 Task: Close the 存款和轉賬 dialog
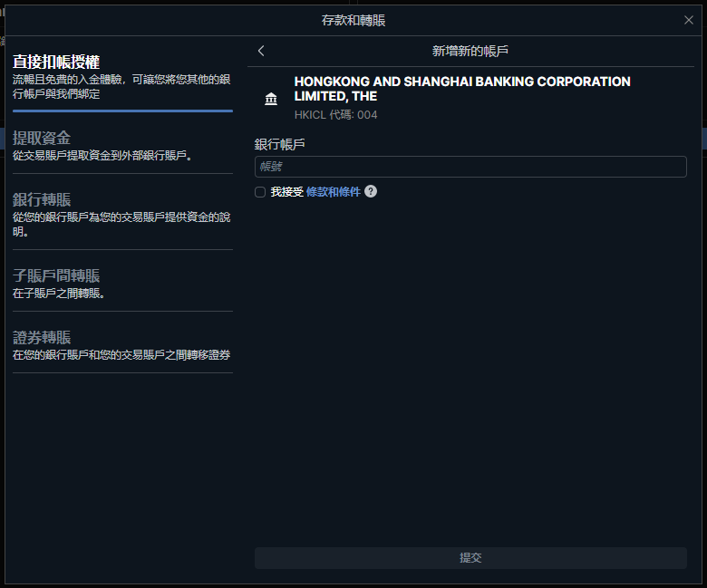click(x=689, y=20)
